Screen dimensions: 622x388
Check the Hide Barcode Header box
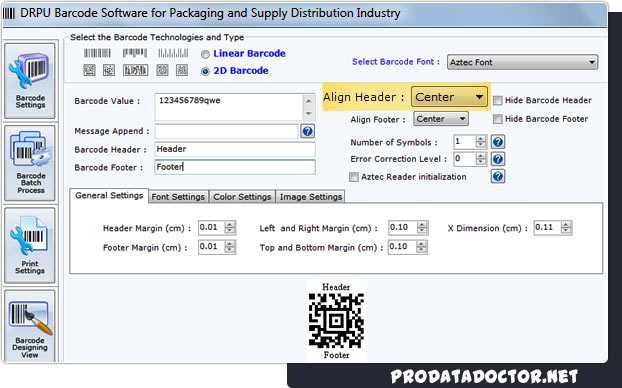point(497,100)
